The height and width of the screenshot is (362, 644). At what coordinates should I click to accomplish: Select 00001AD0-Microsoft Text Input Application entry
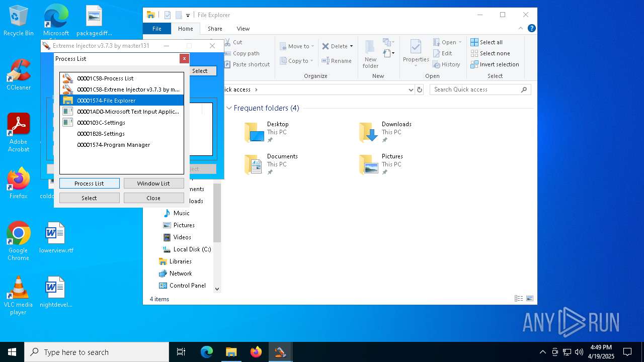click(x=122, y=112)
